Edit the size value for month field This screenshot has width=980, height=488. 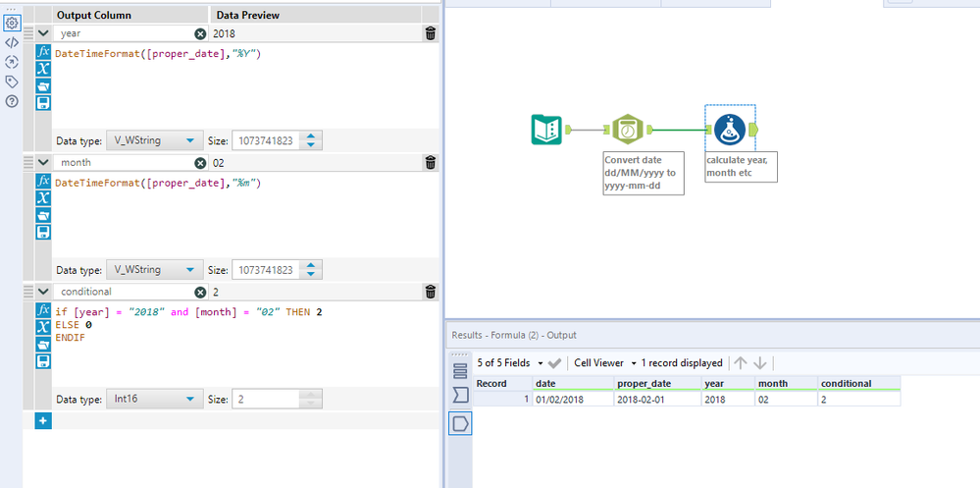pyautogui.click(x=266, y=270)
